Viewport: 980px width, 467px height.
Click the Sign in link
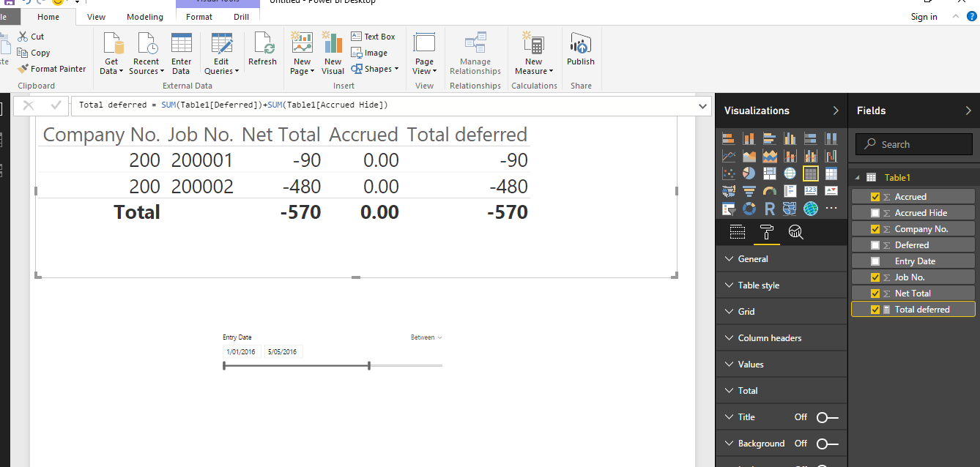924,17
